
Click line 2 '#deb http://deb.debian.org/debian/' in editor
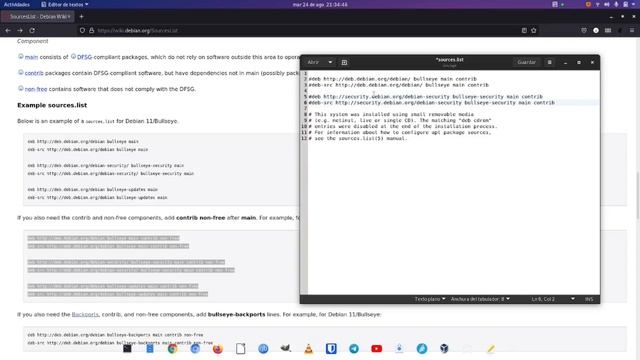coord(392,79)
